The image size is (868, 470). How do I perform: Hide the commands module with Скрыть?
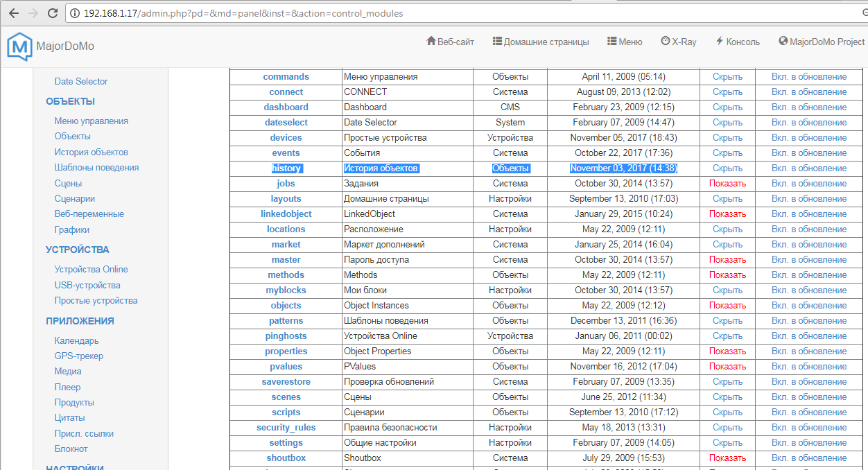coord(727,76)
